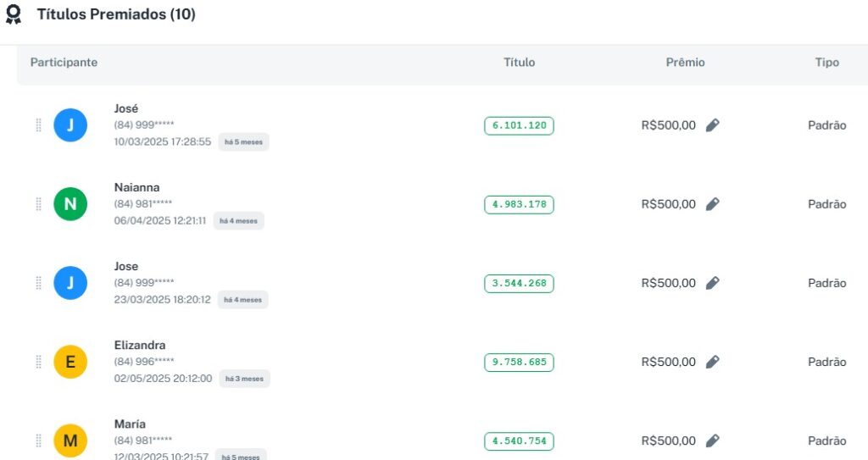
Task: Sort by Participante column header
Action: (x=64, y=63)
